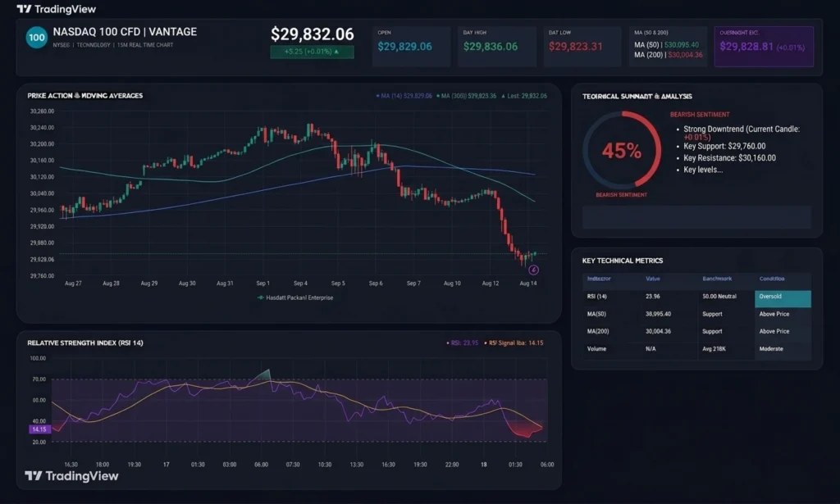Click the 23.96 RSI value cell
Screen dimensions: 840x504
tap(652, 297)
